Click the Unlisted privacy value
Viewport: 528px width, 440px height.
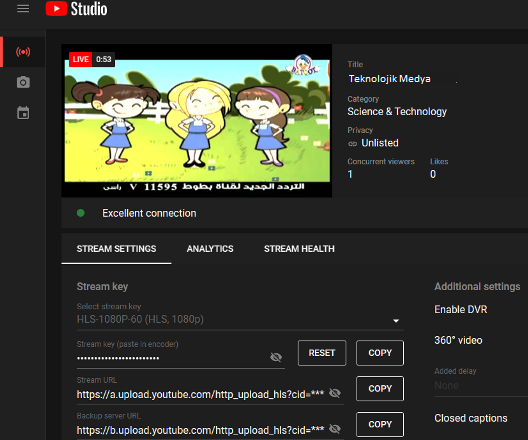pos(380,143)
